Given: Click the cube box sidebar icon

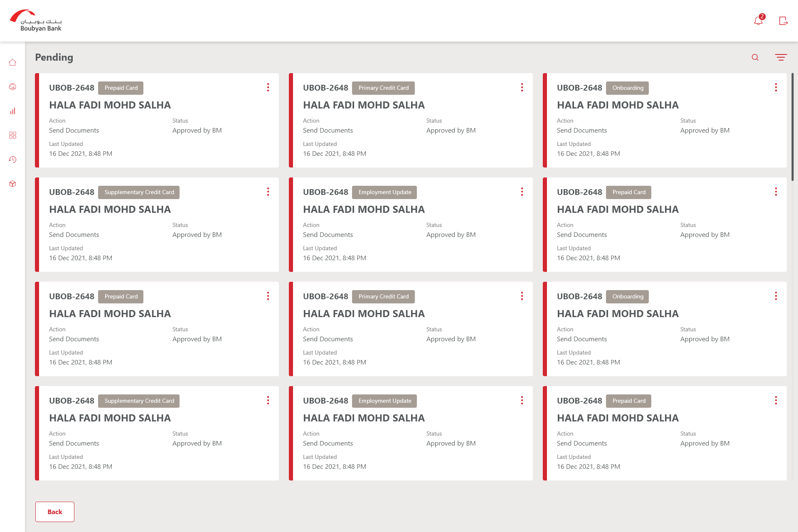Looking at the screenshot, I should coord(12,184).
